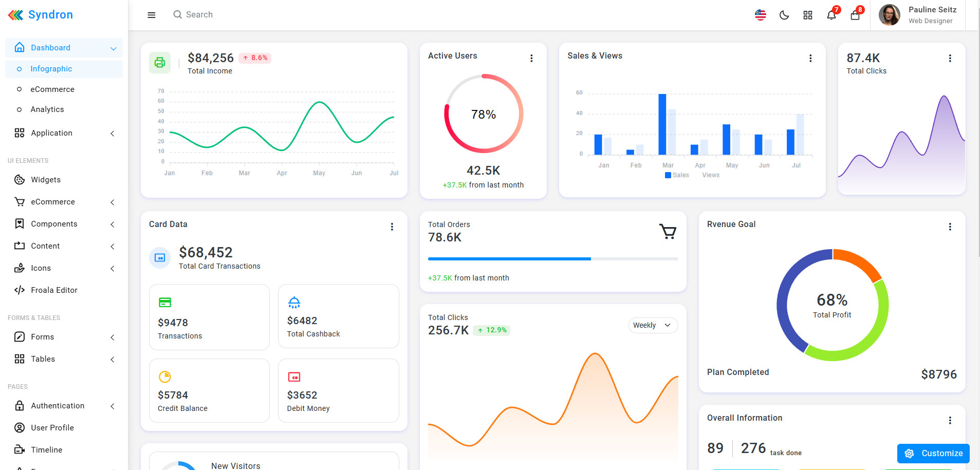Image resolution: width=980 pixels, height=470 pixels.
Task: Click the green Transactions credit card icon
Action: tap(165, 303)
